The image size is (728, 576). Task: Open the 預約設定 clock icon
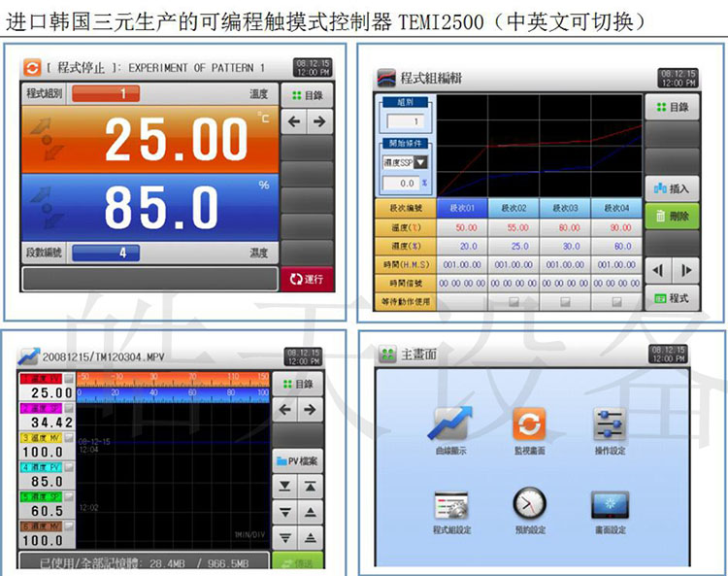[x=529, y=503]
